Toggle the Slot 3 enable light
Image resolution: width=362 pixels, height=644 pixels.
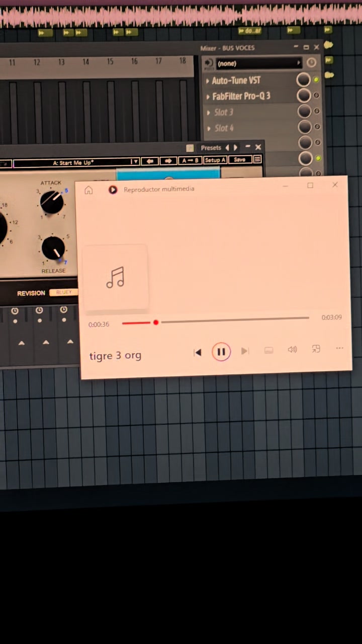(317, 111)
